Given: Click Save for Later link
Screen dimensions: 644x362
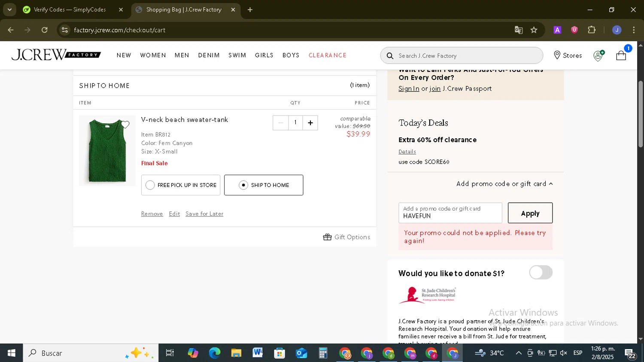Looking at the screenshot, I should pyautogui.click(x=204, y=214).
